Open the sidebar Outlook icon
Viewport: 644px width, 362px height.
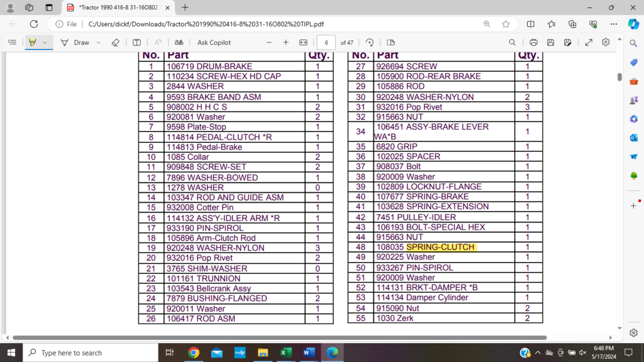(634, 138)
